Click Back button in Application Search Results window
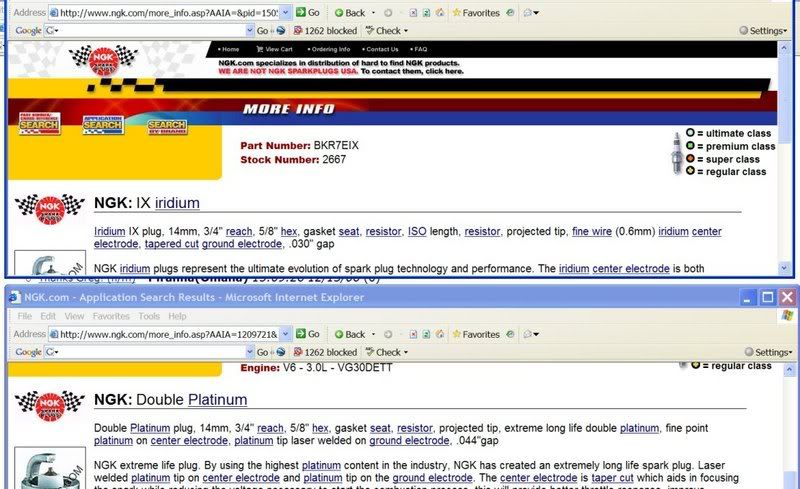 349,334
